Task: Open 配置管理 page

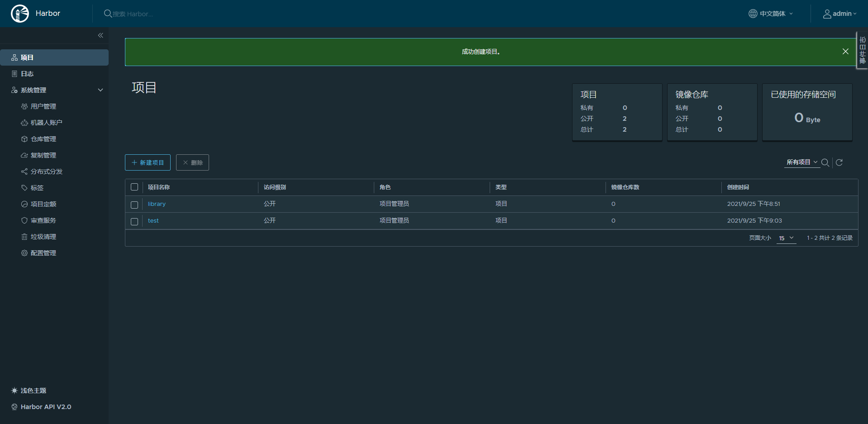Action: coord(43,253)
